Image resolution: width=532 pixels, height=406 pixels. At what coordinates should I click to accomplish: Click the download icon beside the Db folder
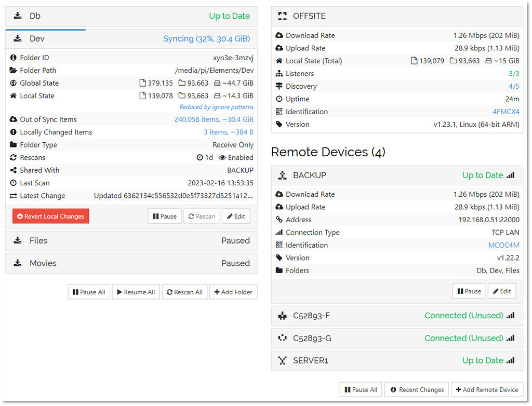[18, 16]
